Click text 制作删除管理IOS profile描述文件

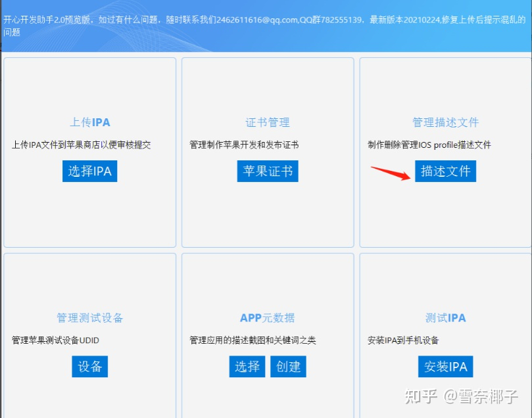pyautogui.click(x=429, y=145)
